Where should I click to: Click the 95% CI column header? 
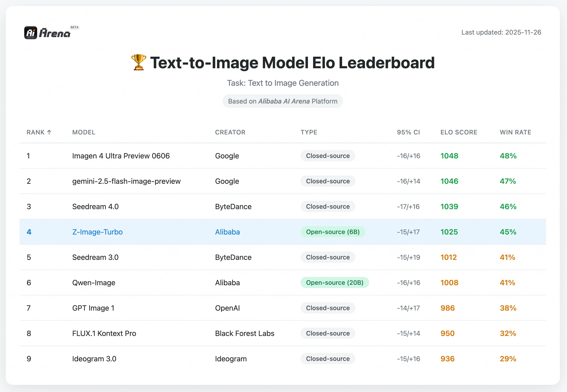(x=408, y=132)
